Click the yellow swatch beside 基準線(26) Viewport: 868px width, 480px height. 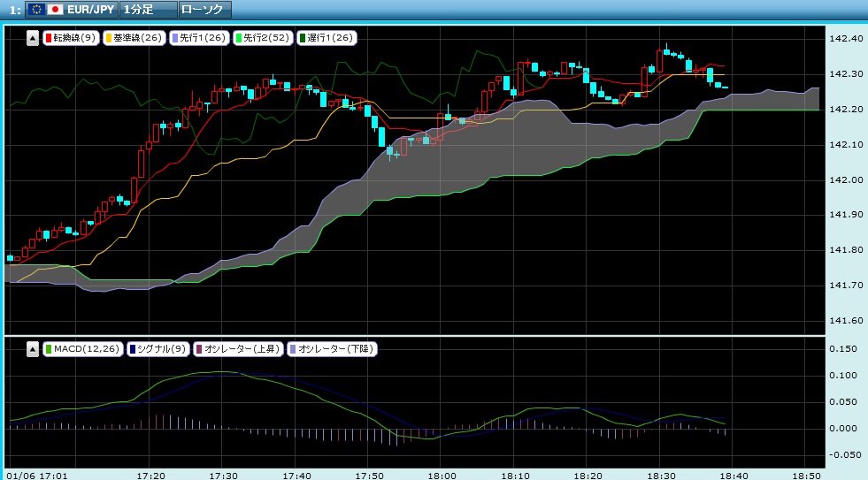point(109,38)
